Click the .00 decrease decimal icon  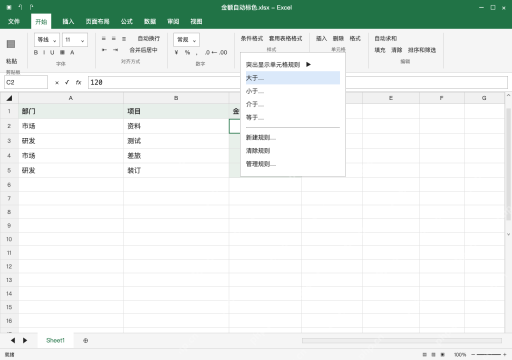tap(223, 52)
